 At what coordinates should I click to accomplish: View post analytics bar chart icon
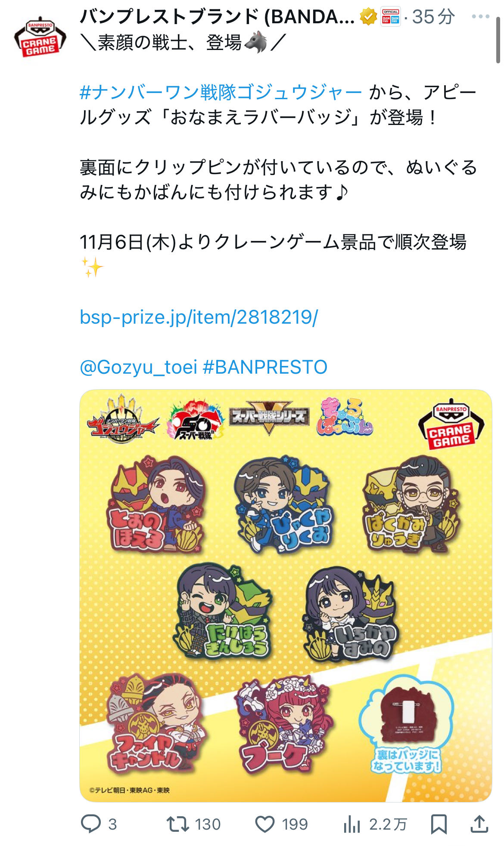pos(352,824)
